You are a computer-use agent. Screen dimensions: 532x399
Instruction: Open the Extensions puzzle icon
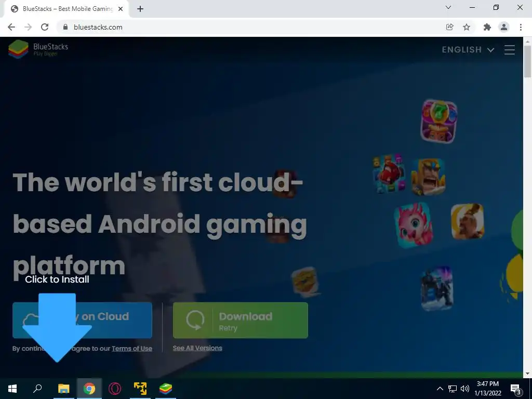click(x=487, y=27)
